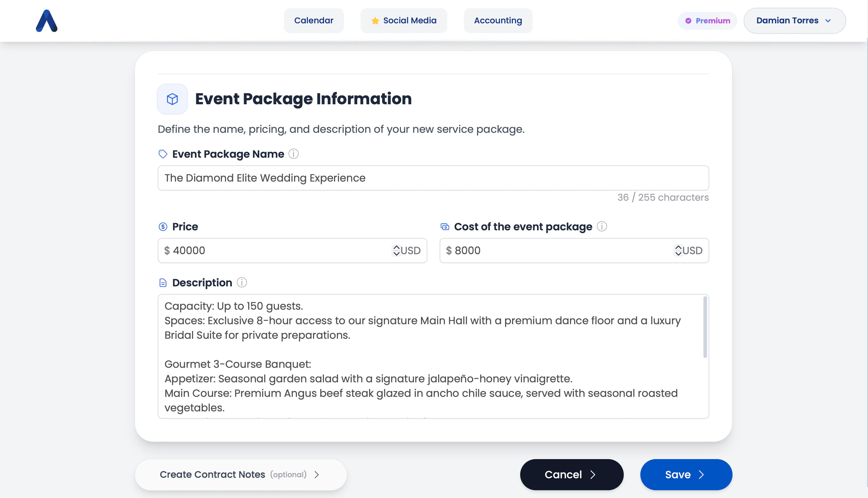Open the Calendar tab
Viewport: 868px width, 498px height.
coord(314,21)
